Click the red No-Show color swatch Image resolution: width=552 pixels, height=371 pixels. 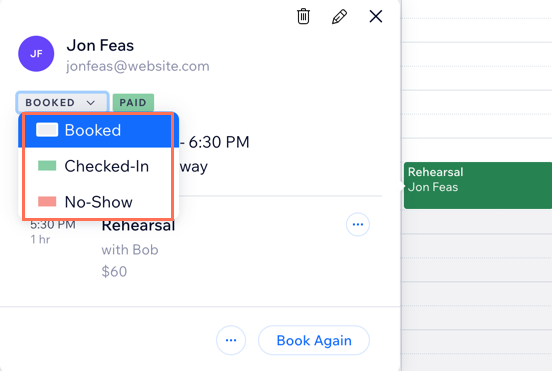(47, 202)
